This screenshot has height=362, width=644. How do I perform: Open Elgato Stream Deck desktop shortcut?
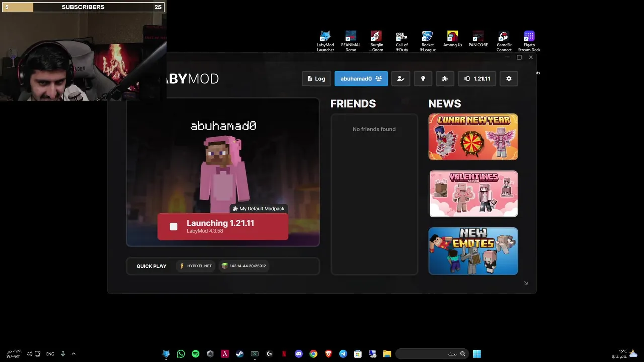[529, 41]
